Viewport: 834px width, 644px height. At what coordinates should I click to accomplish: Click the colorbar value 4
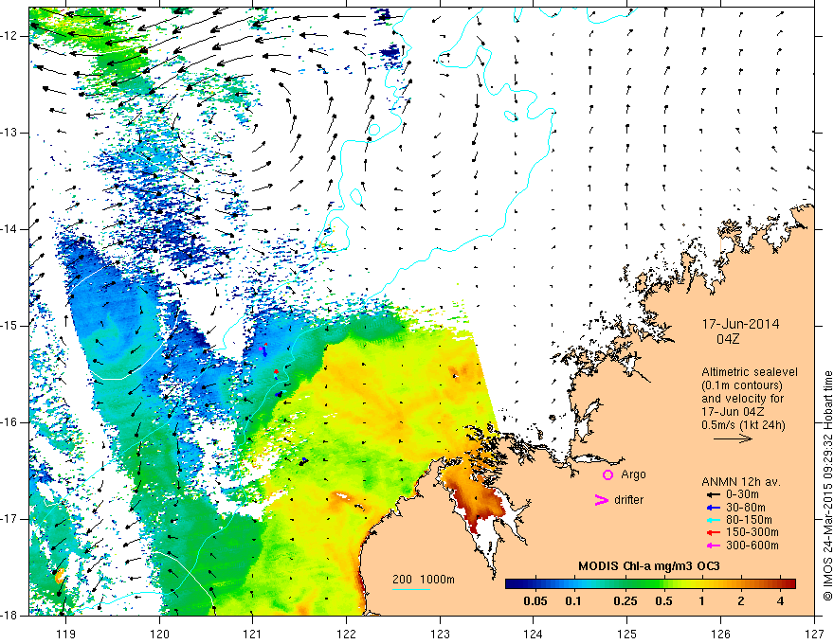pyautogui.click(x=780, y=601)
